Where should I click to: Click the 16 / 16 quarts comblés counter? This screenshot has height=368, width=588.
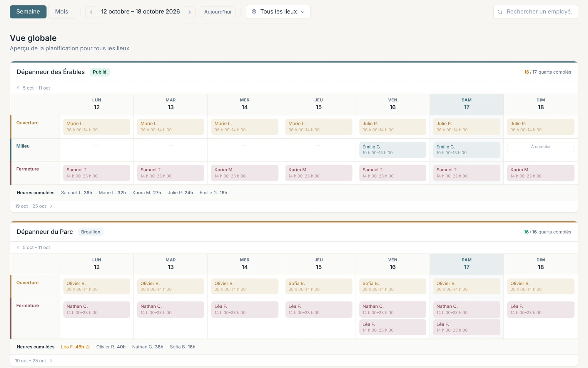tap(547, 232)
